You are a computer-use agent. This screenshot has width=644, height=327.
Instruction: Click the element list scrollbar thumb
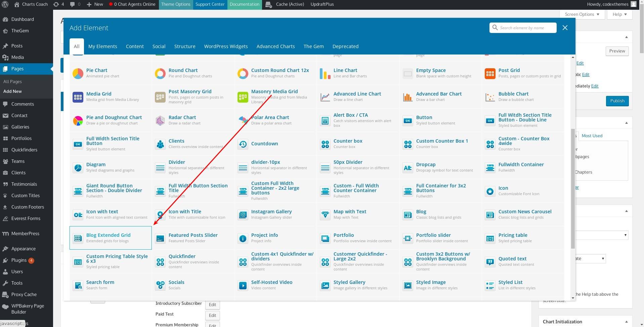pos(573,188)
